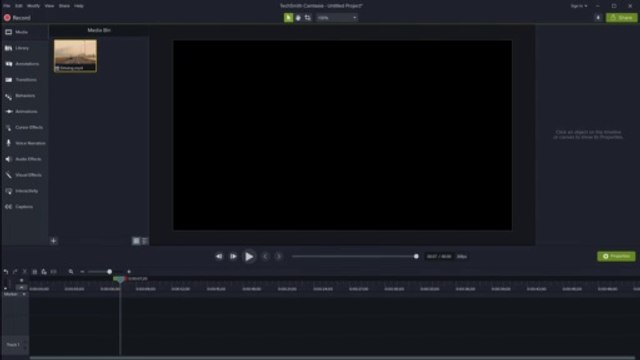Open the Cursor Effects tab

click(24, 127)
